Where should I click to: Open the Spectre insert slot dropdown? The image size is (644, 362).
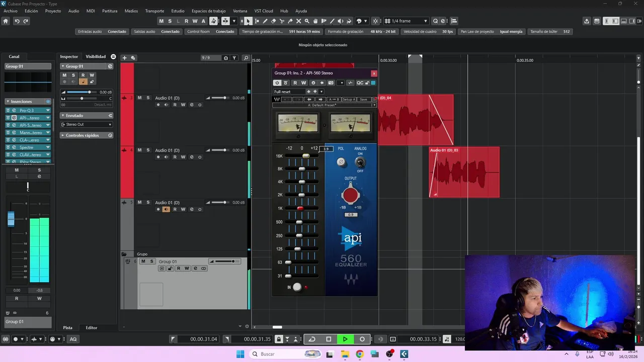pos(48,147)
